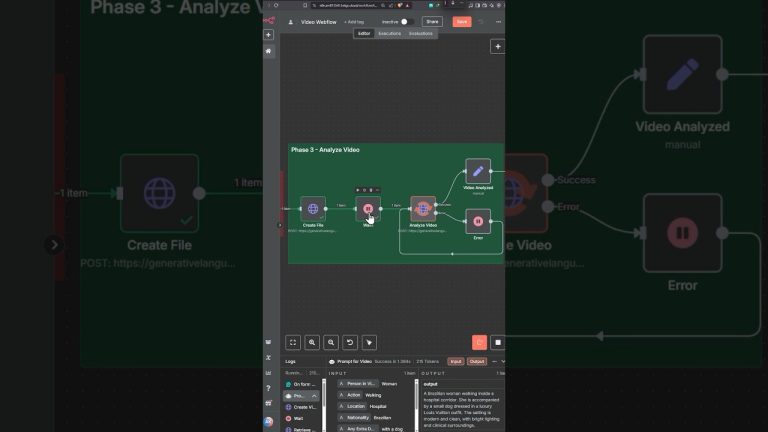Click the Video Webflow workflow name
768x432 pixels.
point(318,22)
